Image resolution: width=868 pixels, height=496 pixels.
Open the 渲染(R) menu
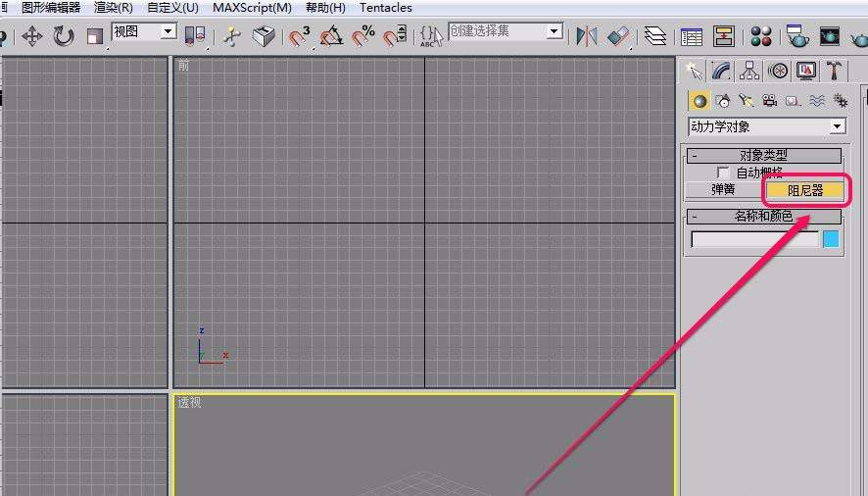[114, 8]
